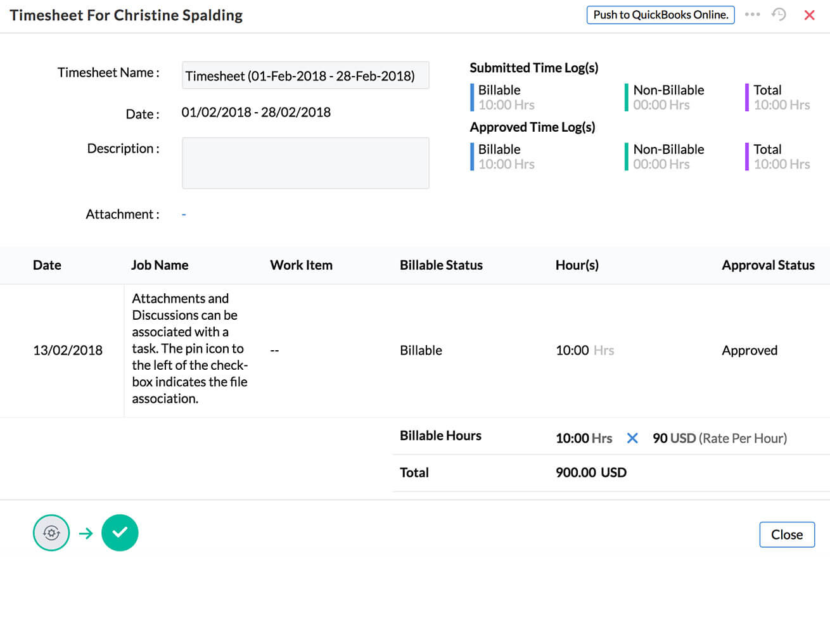Open the three-dot more options menu
830x644 pixels.
tap(752, 15)
